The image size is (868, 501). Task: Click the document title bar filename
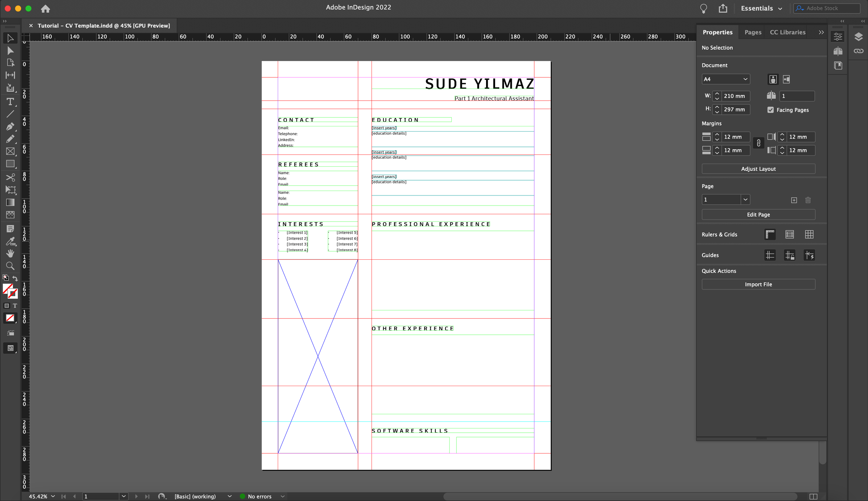(x=104, y=25)
